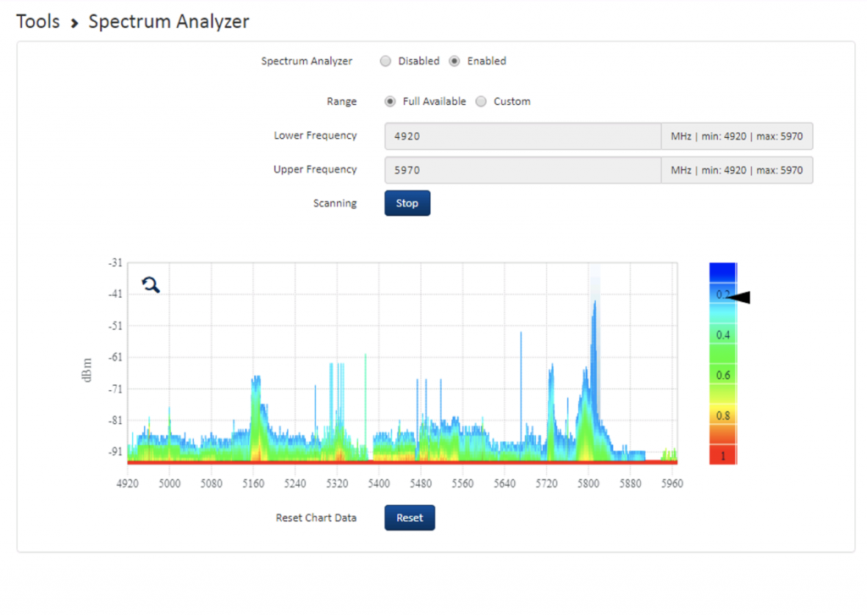
Task: Click the black arrow marker on color scale
Action: [738, 297]
